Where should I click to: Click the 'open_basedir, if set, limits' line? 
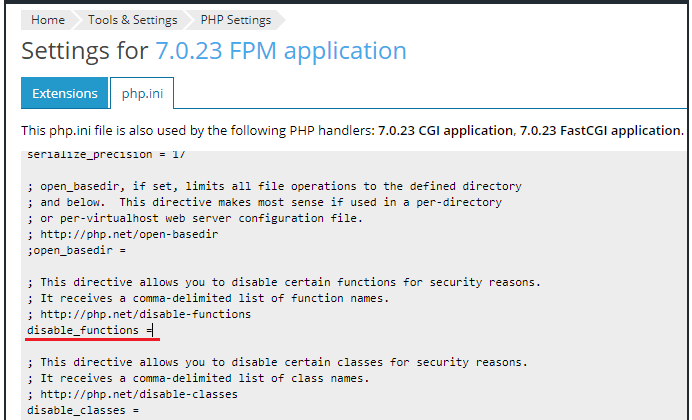click(274, 186)
